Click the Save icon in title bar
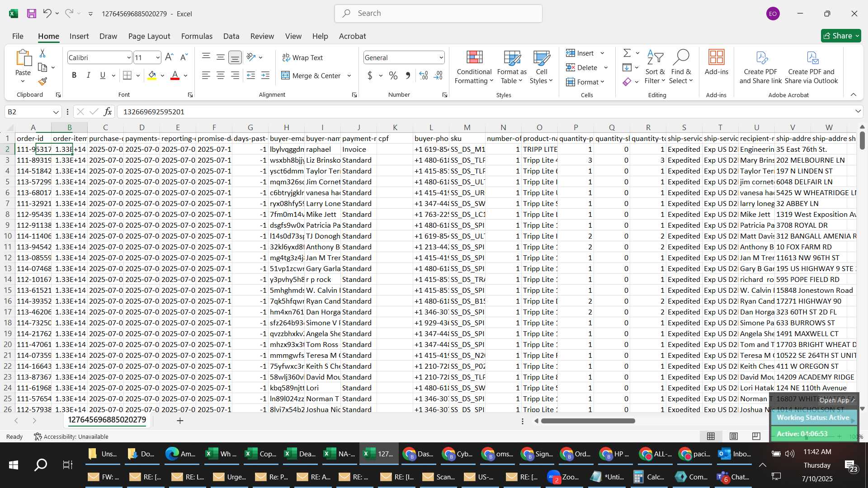The width and height of the screenshot is (868, 488). pos(31,14)
